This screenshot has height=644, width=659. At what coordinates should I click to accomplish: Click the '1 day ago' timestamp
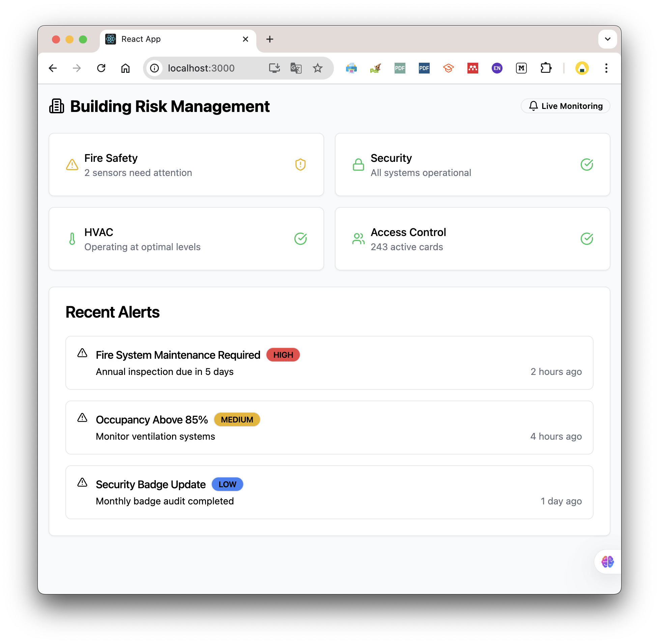coord(561,501)
